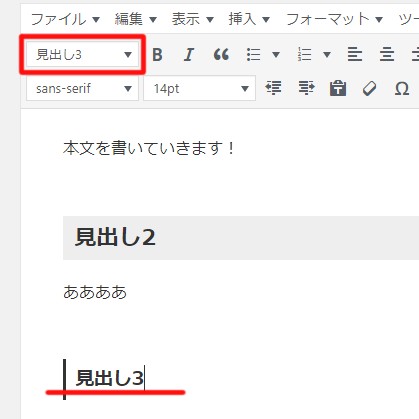Image resolution: width=419 pixels, height=419 pixels.
Task: Insert special character omega icon
Action: pyautogui.click(x=402, y=88)
